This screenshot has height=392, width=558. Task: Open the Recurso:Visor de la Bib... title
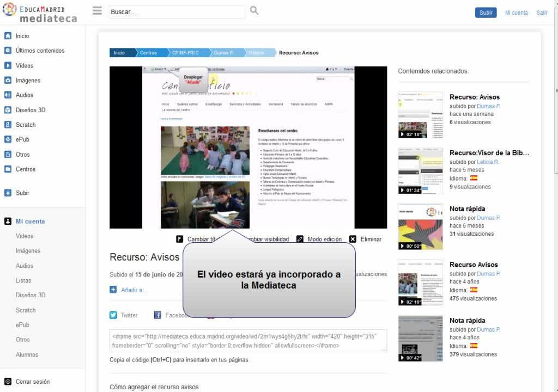click(489, 152)
